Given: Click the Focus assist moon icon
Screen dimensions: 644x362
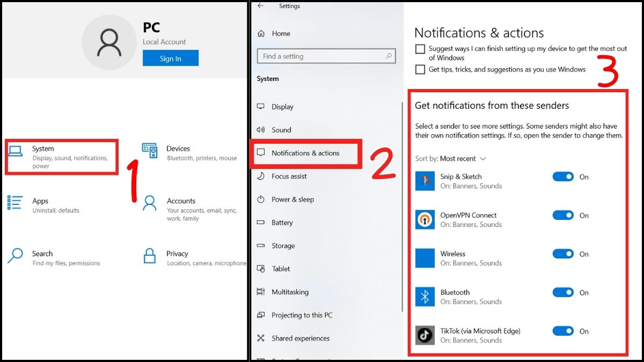Looking at the screenshot, I should 261,176.
